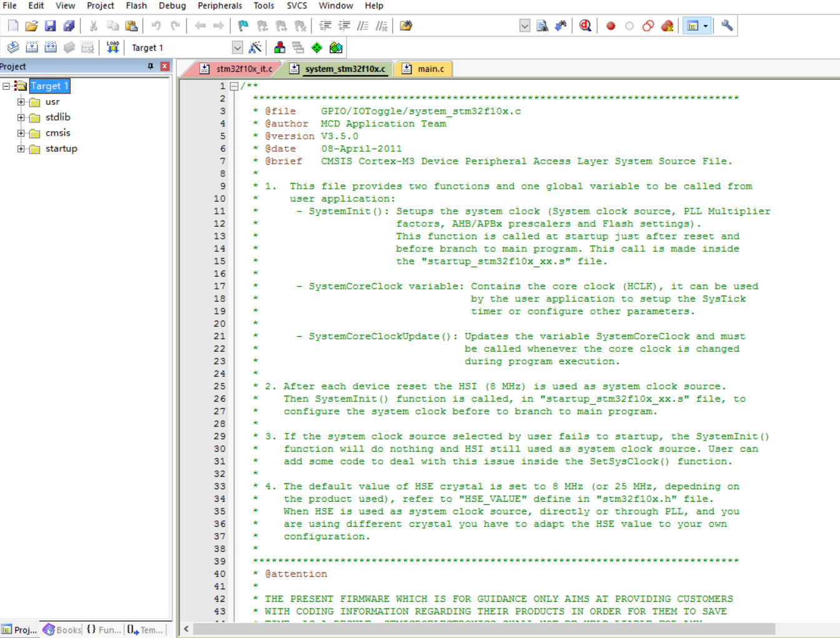The height and width of the screenshot is (638, 840).
Task: Indent the selected lines
Action: (x=325, y=26)
